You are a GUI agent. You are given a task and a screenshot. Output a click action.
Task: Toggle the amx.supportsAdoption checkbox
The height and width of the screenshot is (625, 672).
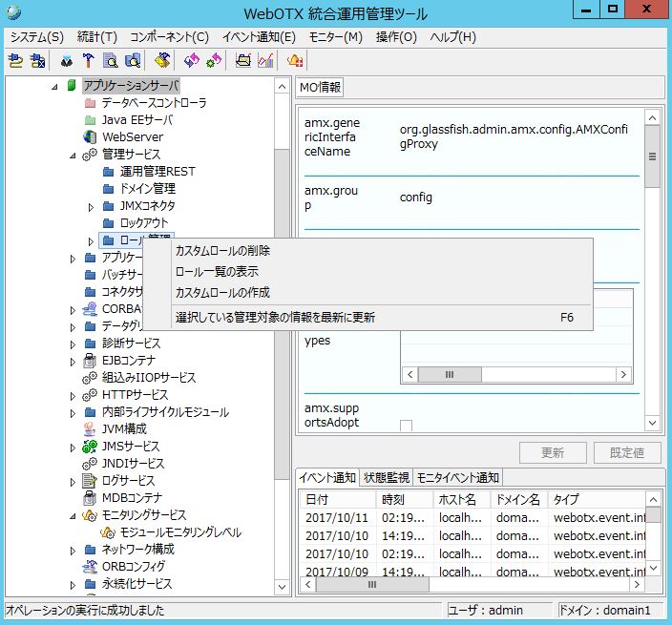coord(407,425)
